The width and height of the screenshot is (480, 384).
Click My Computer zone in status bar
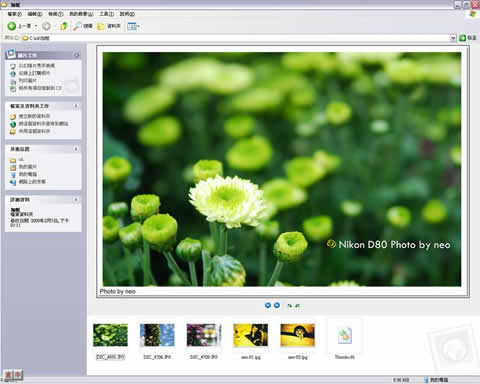pyautogui.click(x=436, y=380)
